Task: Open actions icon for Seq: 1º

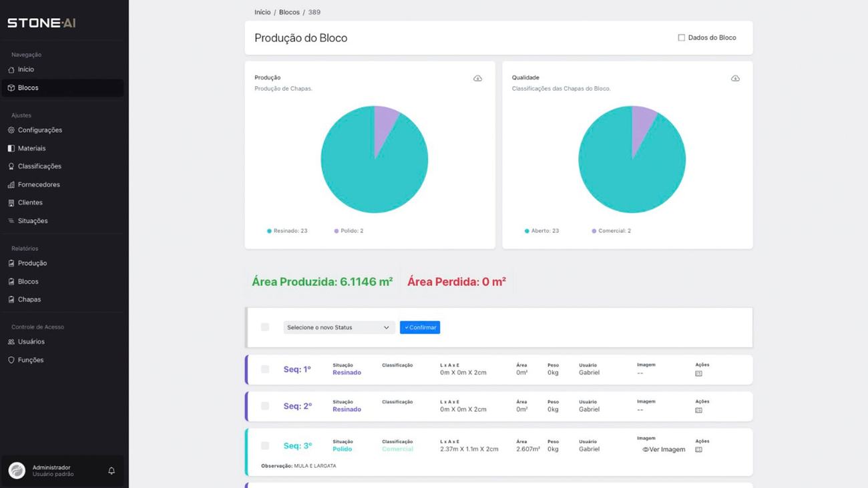Action: click(x=698, y=373)
